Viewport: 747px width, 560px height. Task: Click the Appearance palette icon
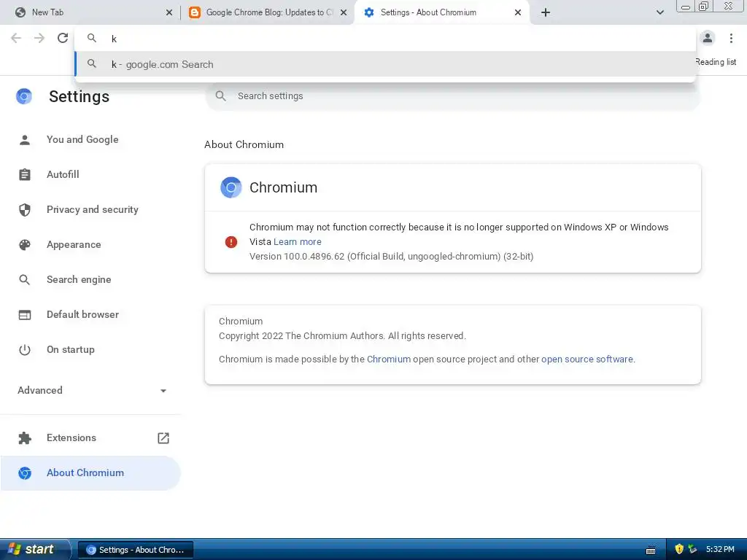[25, 245]
